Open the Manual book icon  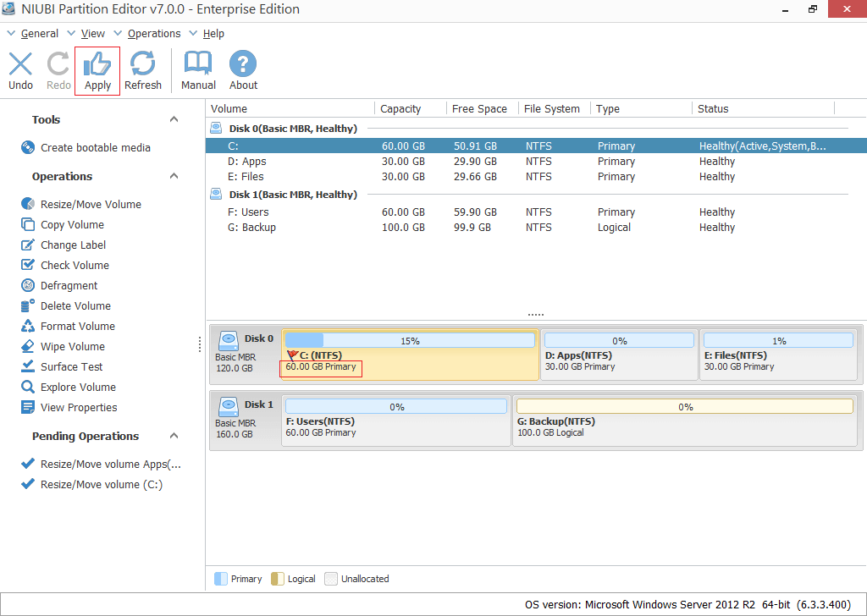(x=198, y=64)
